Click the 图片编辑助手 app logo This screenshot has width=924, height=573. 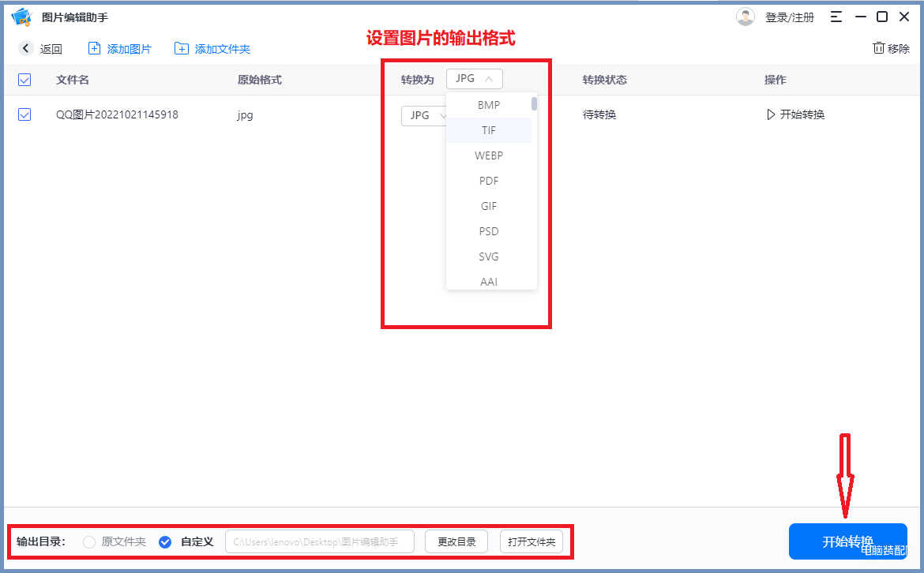(x=21, y=17)
